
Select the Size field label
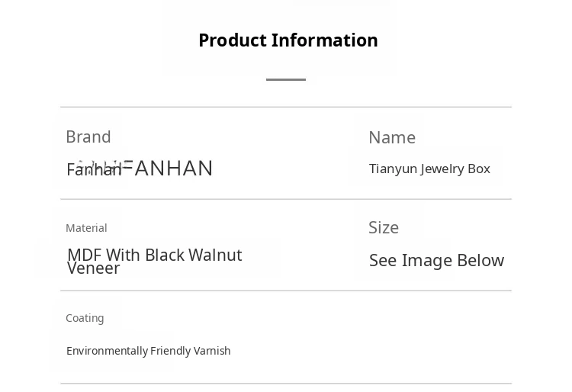tap(384, 228)
